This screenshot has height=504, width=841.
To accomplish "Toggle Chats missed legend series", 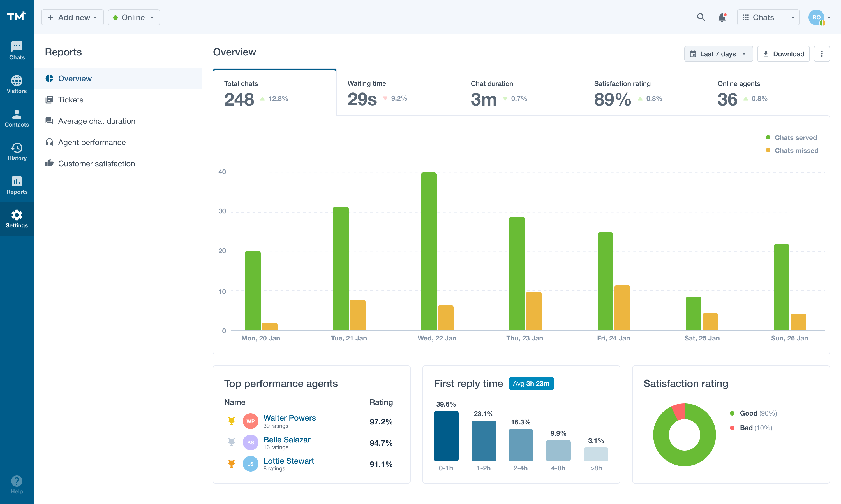I will click(x=796, y=150).
